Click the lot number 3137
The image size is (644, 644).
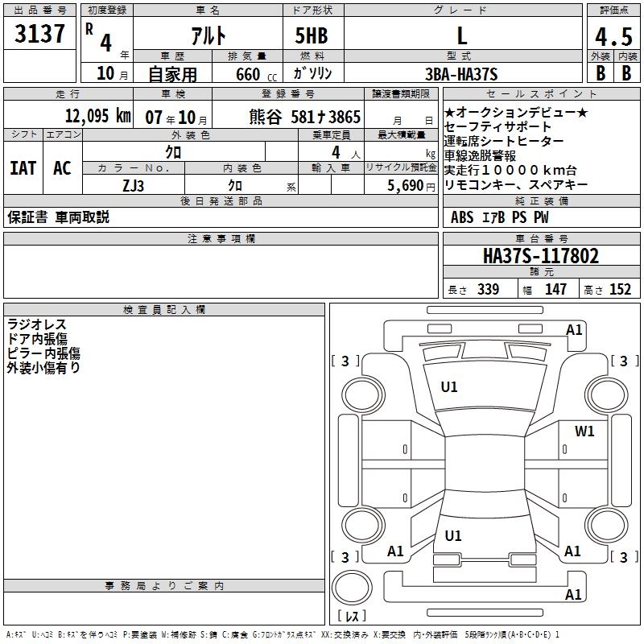tap(39, 34)
